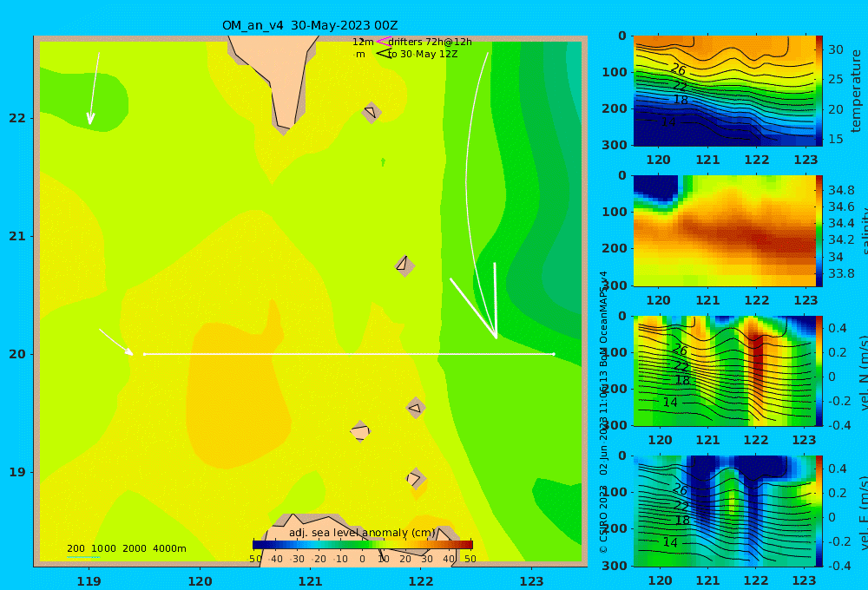868x590 pixels.
Task: Click the small green drifter arrow on map
Action: [x=383, y=161]
